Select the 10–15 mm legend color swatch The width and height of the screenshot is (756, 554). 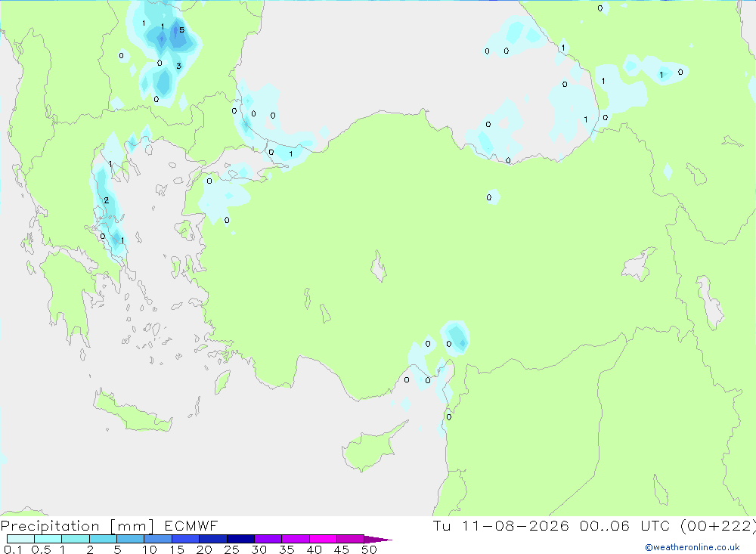pyautogui.click(x=158, y=539)
